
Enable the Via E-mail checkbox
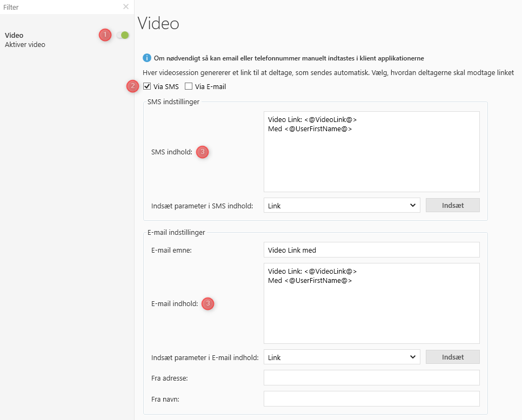pyautogui.click(x=189, y=86)
